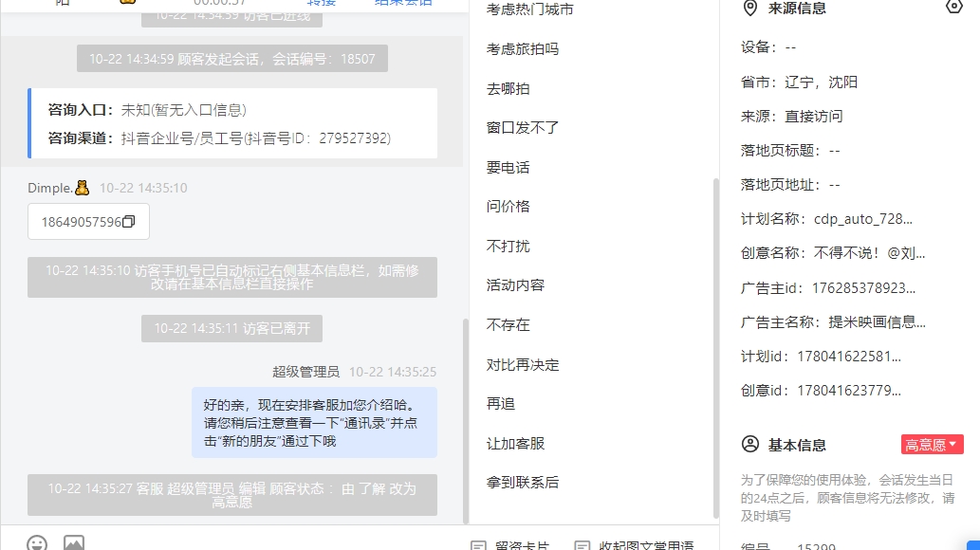The height and width of the screenshot is (550, 980).
Task: Pick the 再追 quick phrase
Action: click(x=501, y=404)
